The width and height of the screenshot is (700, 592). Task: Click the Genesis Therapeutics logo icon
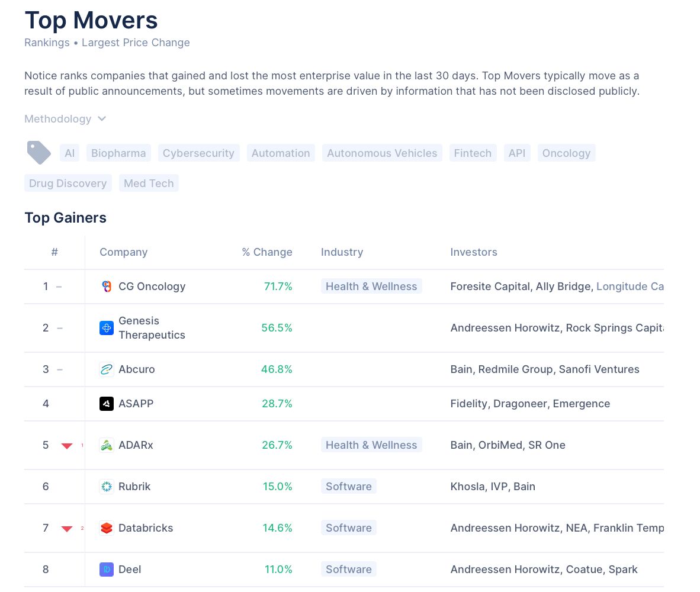pos(106,328)
